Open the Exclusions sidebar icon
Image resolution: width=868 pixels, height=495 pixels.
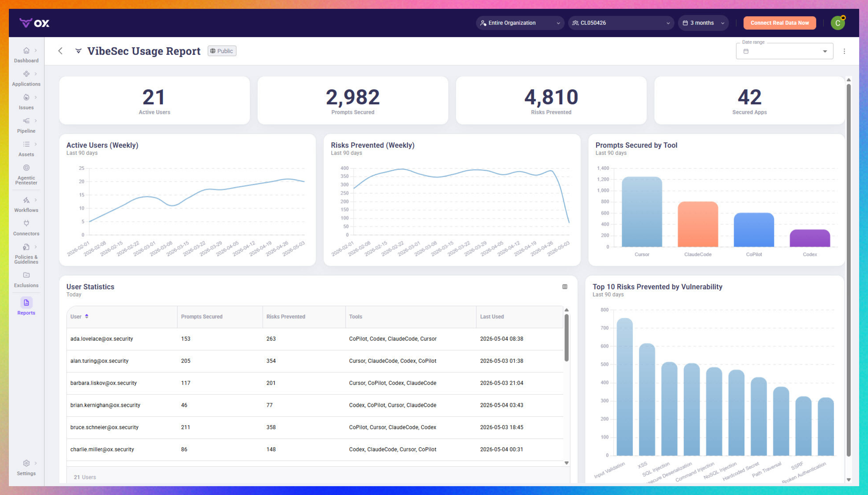pos(26,275)
